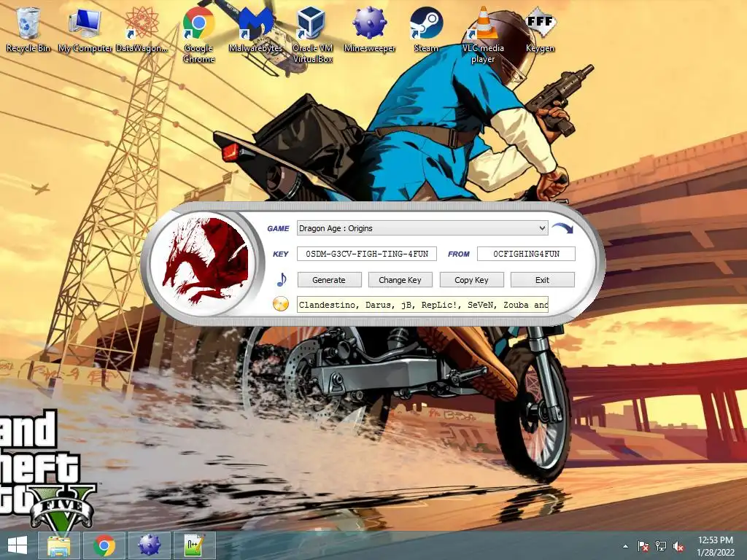Click the KEY field with generated serial

pos(367,254)
